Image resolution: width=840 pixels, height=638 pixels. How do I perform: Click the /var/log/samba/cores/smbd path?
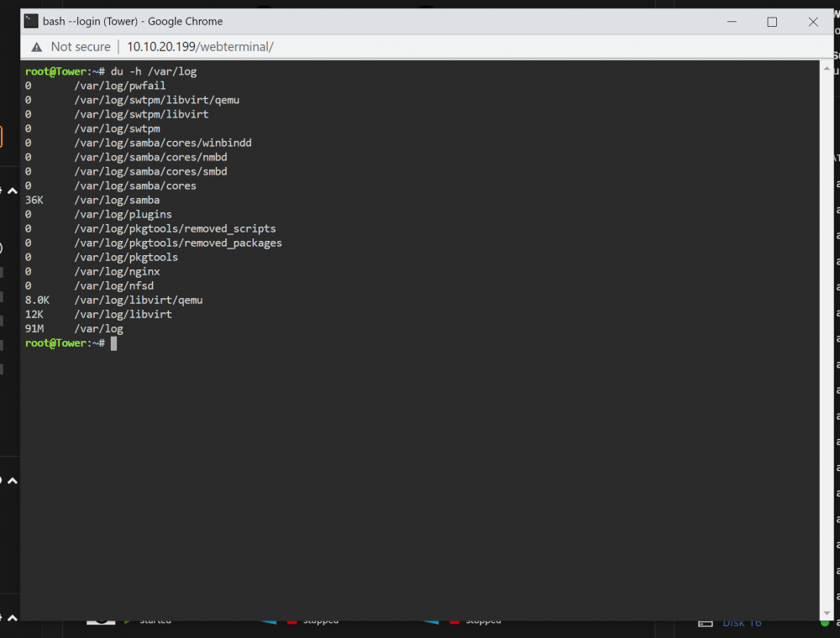[150, 172]
